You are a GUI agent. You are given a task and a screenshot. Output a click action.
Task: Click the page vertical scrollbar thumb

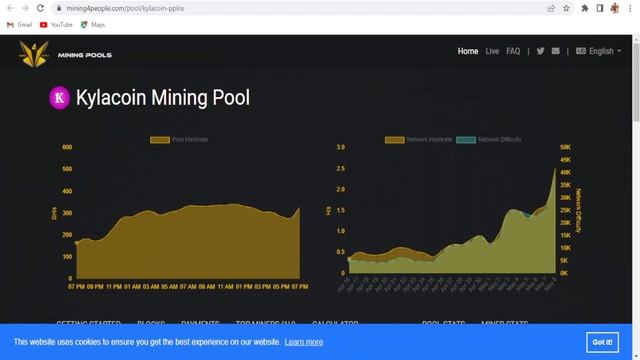pos(636,82)
